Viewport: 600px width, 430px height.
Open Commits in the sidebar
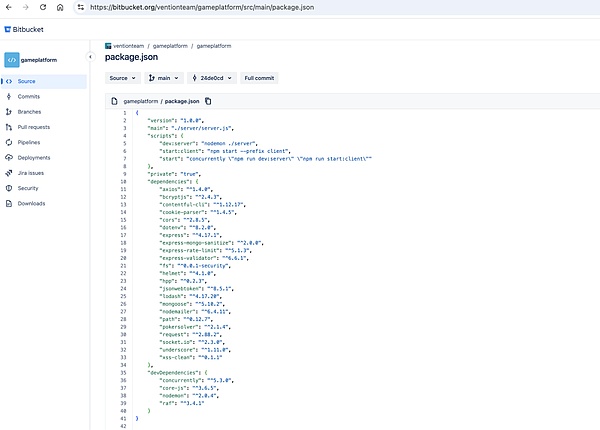28,96
